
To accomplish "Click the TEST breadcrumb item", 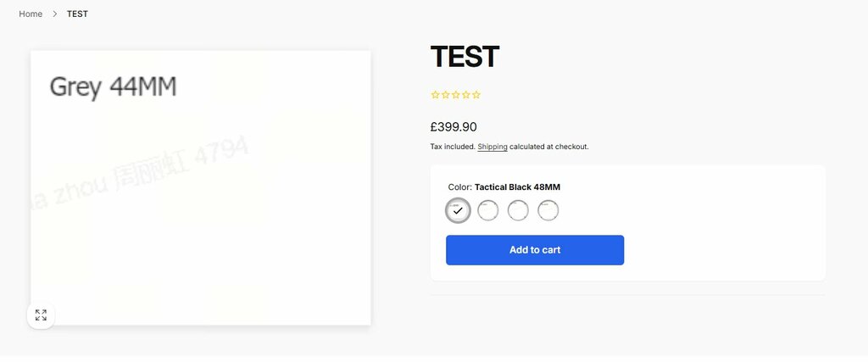I will (77, 14).
